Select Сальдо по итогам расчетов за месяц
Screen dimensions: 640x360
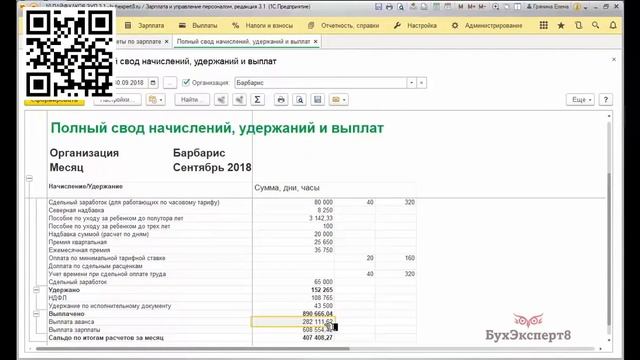[106, 338]
